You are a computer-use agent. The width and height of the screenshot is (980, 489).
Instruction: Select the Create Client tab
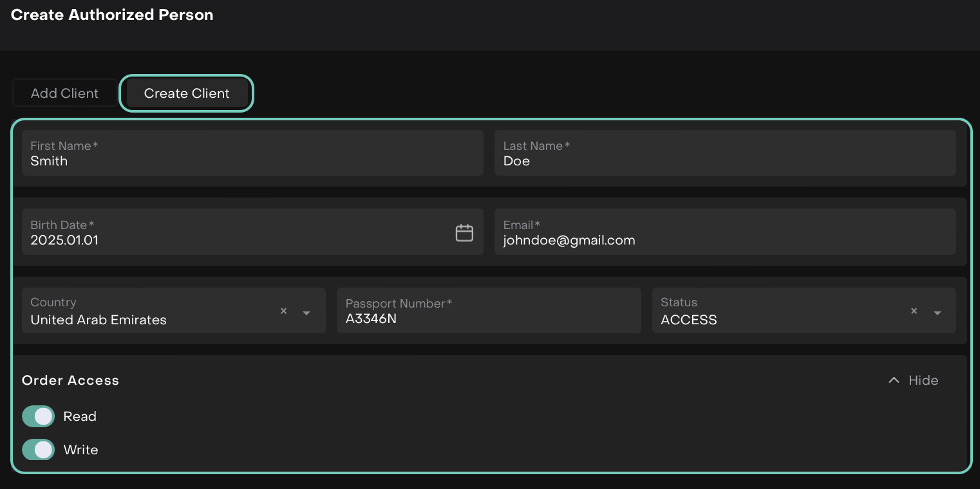[187, 93]
